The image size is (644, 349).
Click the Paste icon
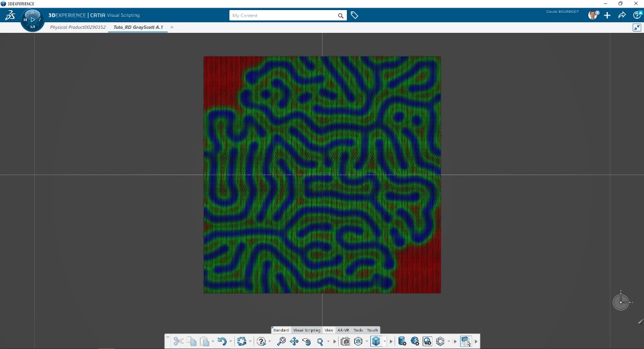click(204, 341)
